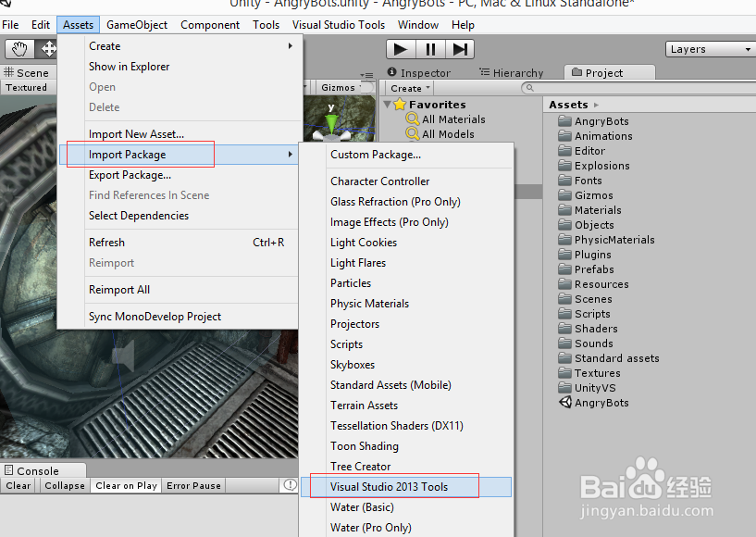The height and width of the screenshot is (537, 756).
Task: Open the Window menu
Action: click(x=418, y=25)
